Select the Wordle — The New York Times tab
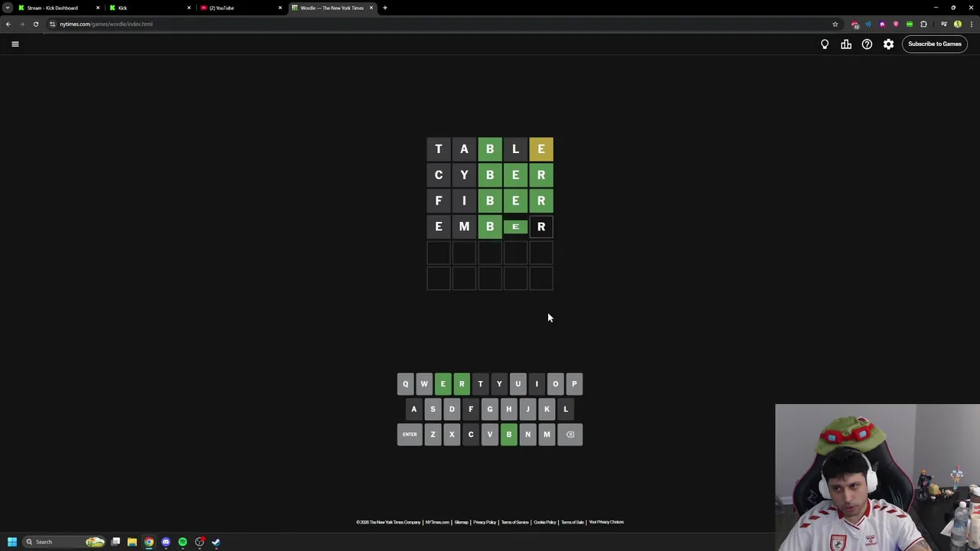 [332, 8]
